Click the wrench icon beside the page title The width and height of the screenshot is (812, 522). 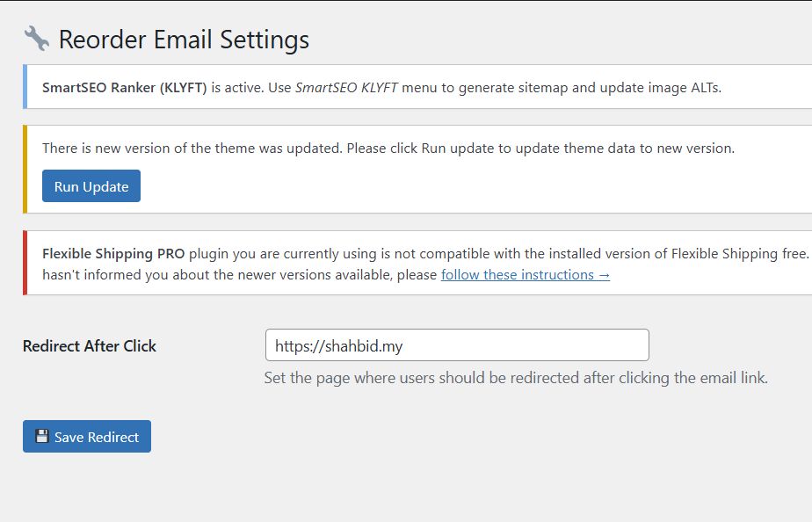point(36,39)
